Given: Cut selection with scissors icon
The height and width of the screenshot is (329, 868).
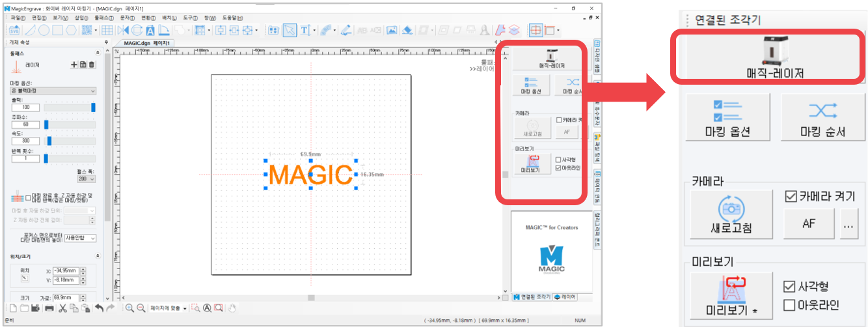Looking at the screenshot, I should point(62,308).
